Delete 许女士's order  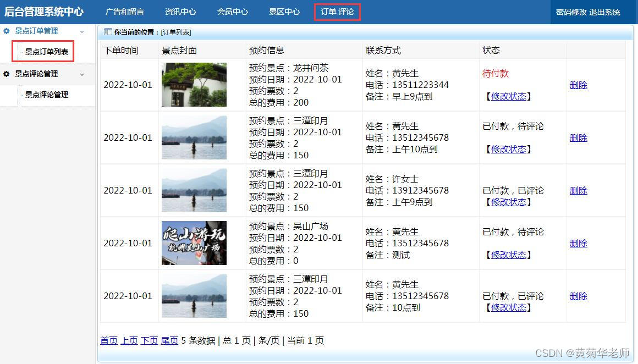pos(578,191)
